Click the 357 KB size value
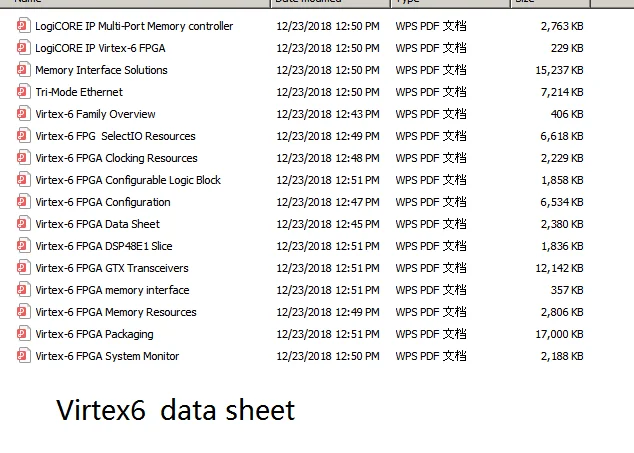 [x=567, y=290]
